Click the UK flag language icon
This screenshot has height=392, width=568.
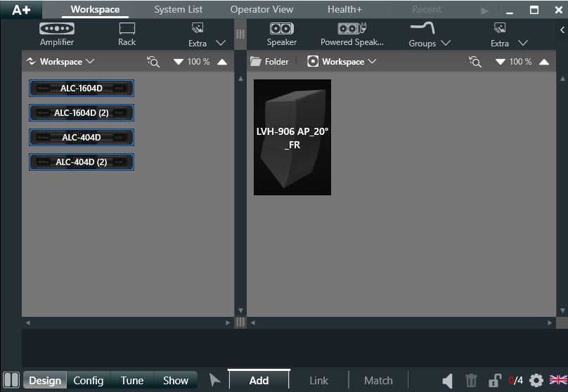[x=558, y=381]
